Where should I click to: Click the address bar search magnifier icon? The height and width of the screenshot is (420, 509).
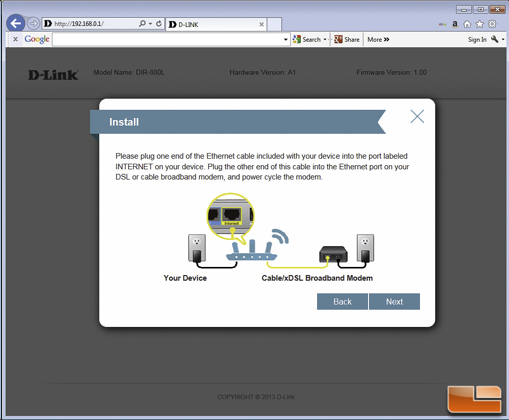point(142,24)
